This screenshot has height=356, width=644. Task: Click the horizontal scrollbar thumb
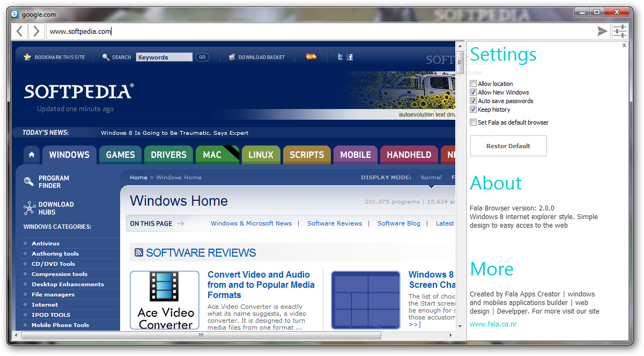201,335
